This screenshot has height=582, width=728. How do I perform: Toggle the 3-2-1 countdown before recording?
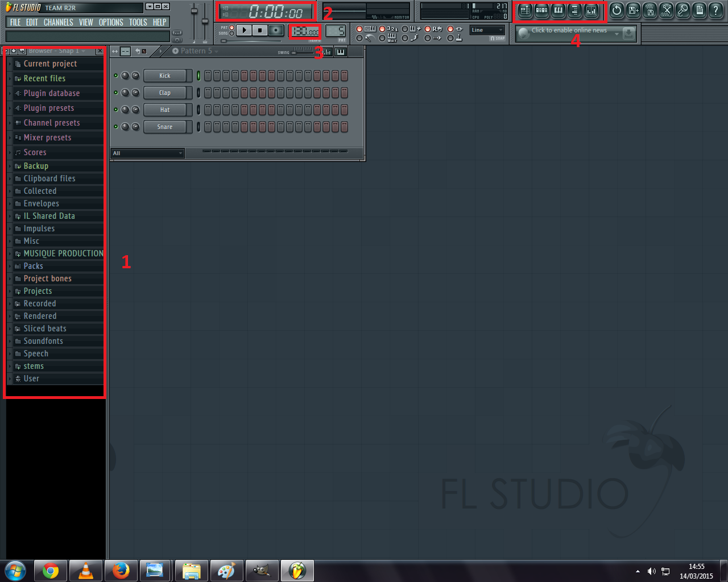point(392,29)
